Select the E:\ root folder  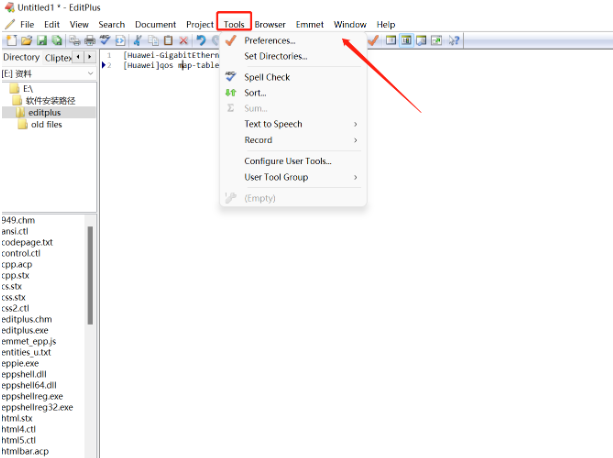[x=27, y=89]
